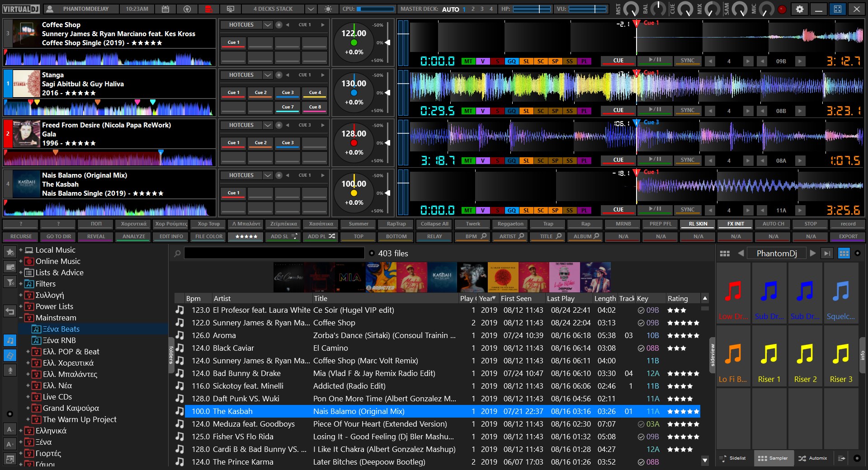Go to previous sampler bank arrow
The width and height of the screenshot is (868, 470).
741,254
